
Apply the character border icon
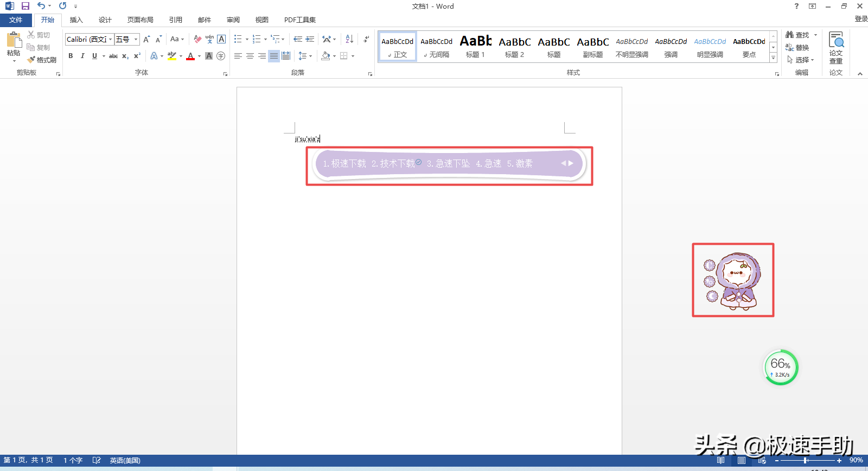221,39
